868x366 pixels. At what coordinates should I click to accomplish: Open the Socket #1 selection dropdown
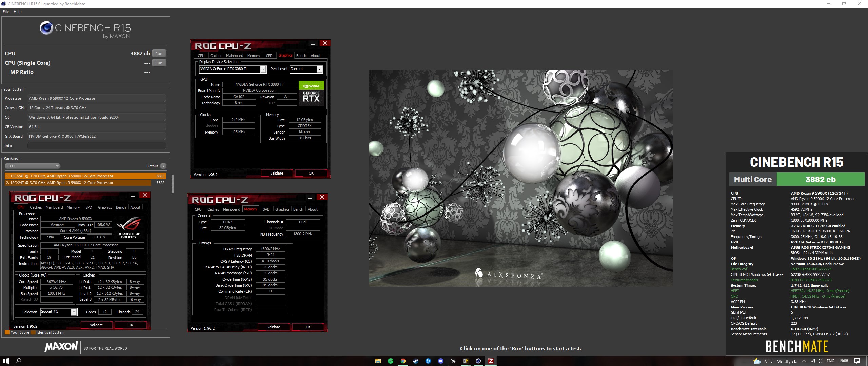59,312
